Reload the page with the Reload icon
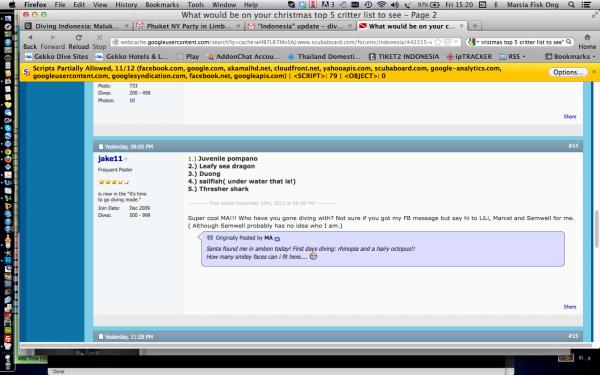 pyautogui.click(x=78, y=38)
